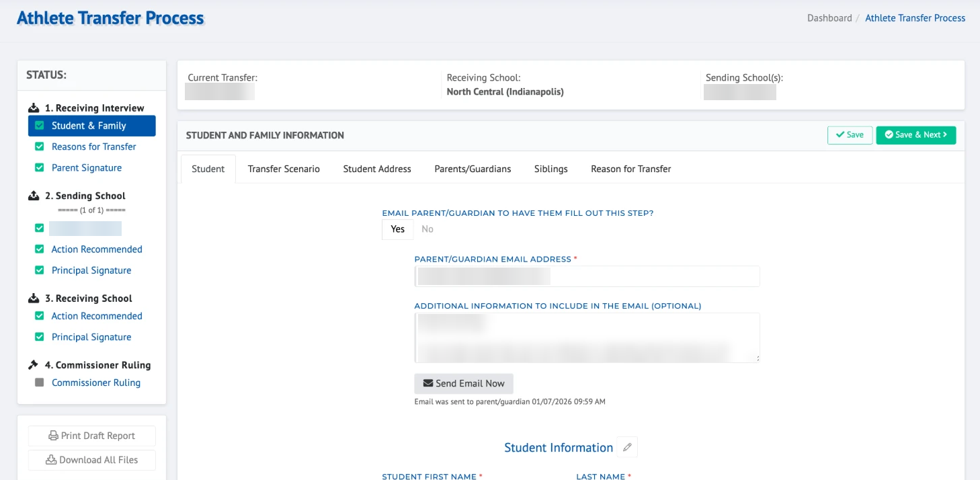Open the Student Address tab
The width and height of the screenshot is (980, 480).
pyautogui.click(x=377, y=169)
